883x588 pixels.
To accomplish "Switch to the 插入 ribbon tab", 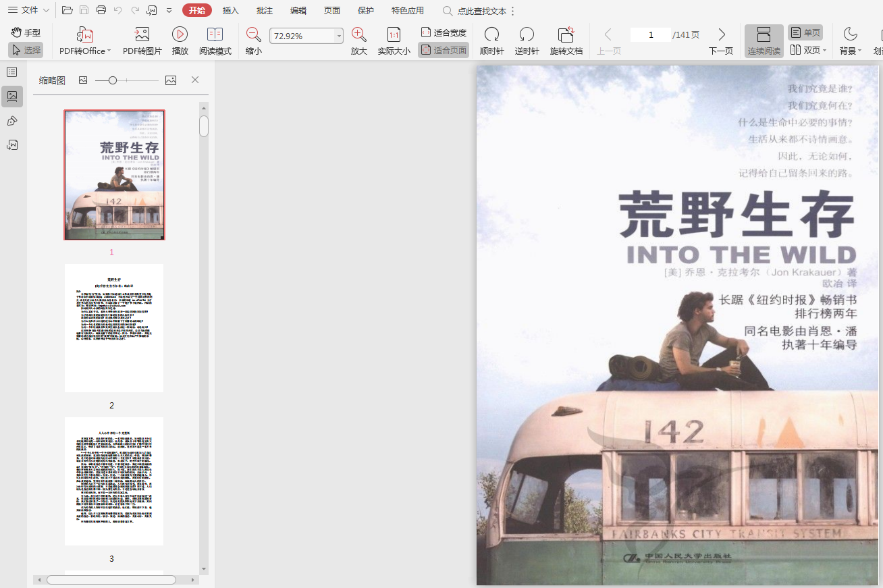I will pyautogui.click(x=231, y=10).
